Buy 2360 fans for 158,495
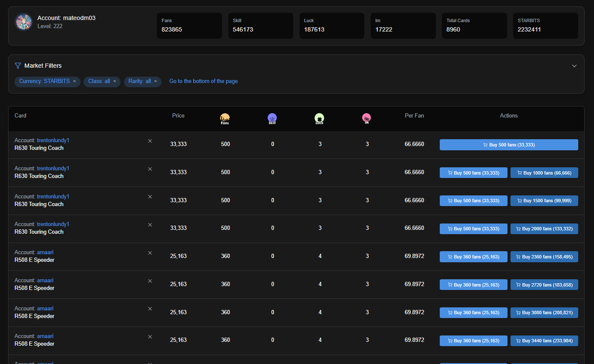The image size is (594, 364). click(544, 257)
